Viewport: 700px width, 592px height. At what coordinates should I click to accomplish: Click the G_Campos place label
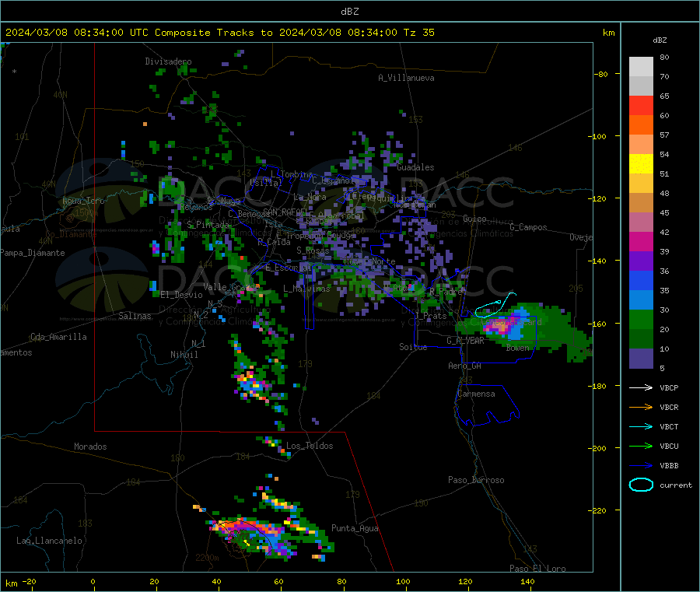tap(529, 227)
